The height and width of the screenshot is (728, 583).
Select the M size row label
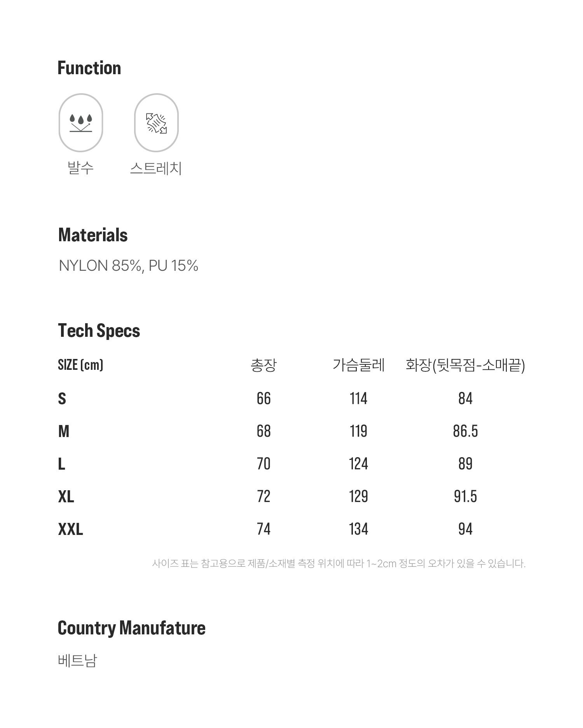pyautogui.click(x=64, y=432)
